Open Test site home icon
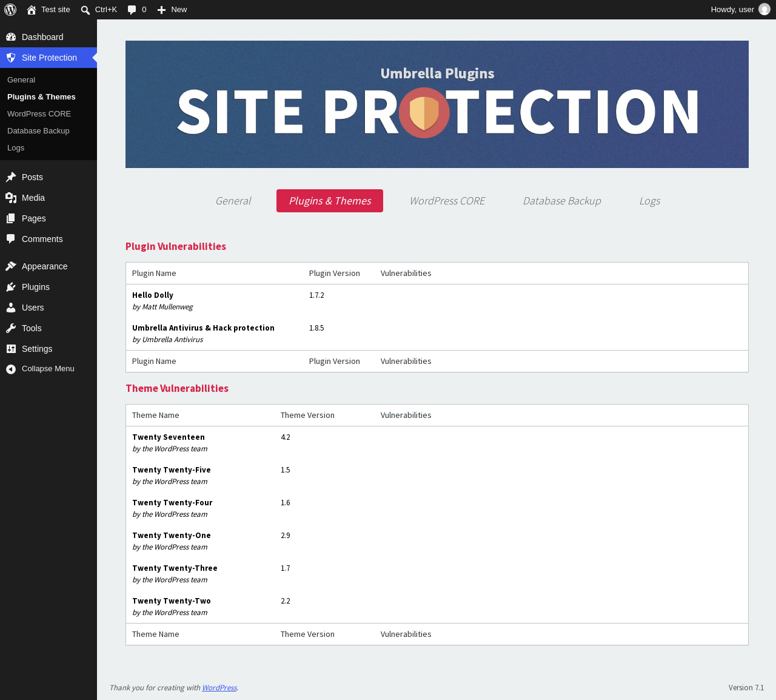Screen dimensions: 776x700 [32, 10]
